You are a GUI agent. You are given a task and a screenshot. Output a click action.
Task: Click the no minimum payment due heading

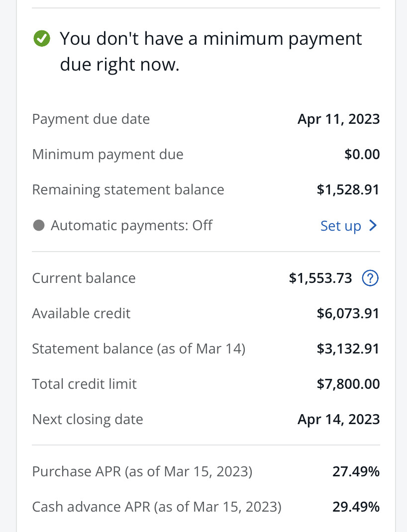[210, 51]
